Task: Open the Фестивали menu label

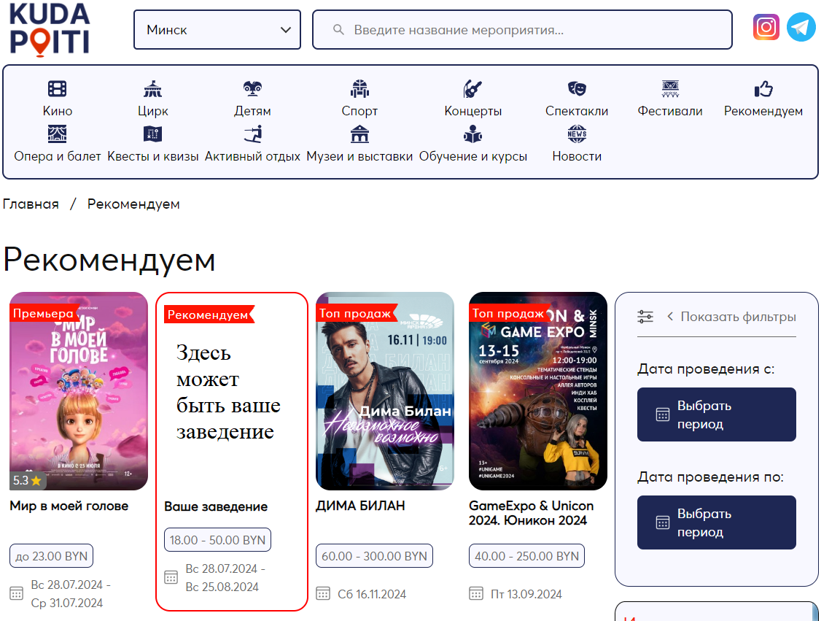Action: click(670, 111)
